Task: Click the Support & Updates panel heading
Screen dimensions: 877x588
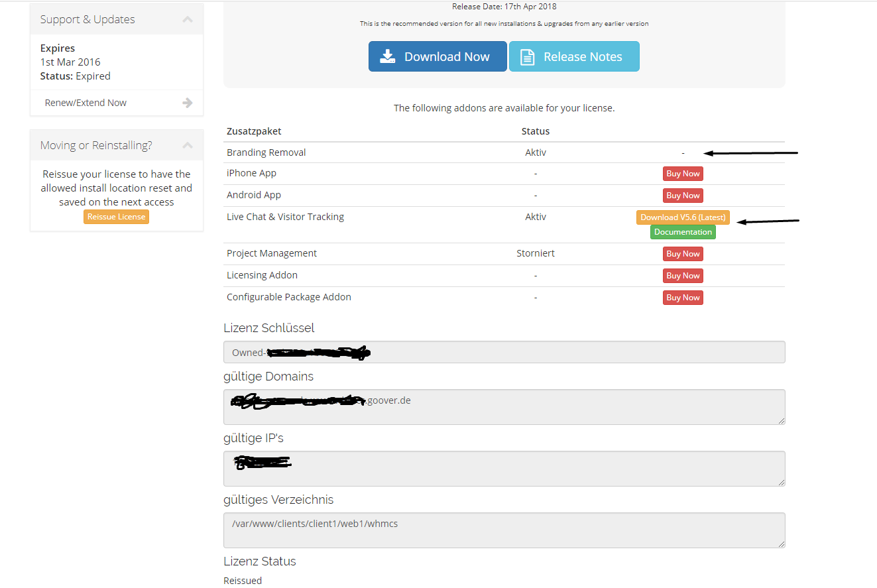Action: point(88,20)
